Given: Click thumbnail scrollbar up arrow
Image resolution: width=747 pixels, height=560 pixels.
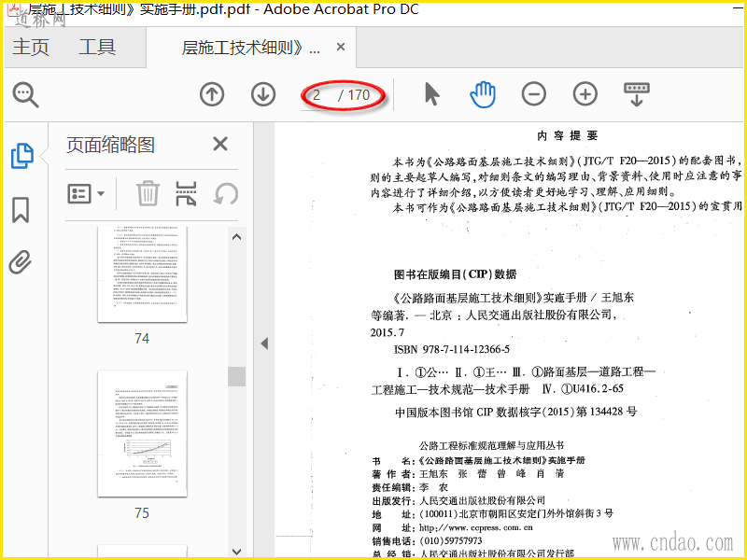Looking at the screenshot, I should 236,237.
